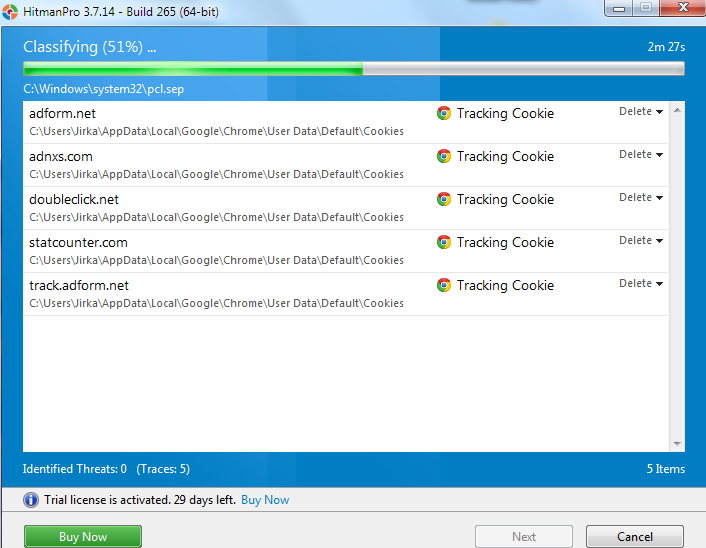Click the (Traces: 5) status text
The width and height of the screenshot is (706, 548).
point(163,469)
